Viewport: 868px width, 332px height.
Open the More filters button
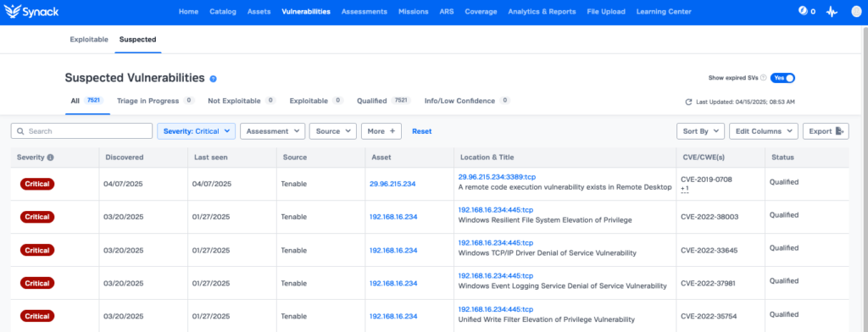point(381,131)
